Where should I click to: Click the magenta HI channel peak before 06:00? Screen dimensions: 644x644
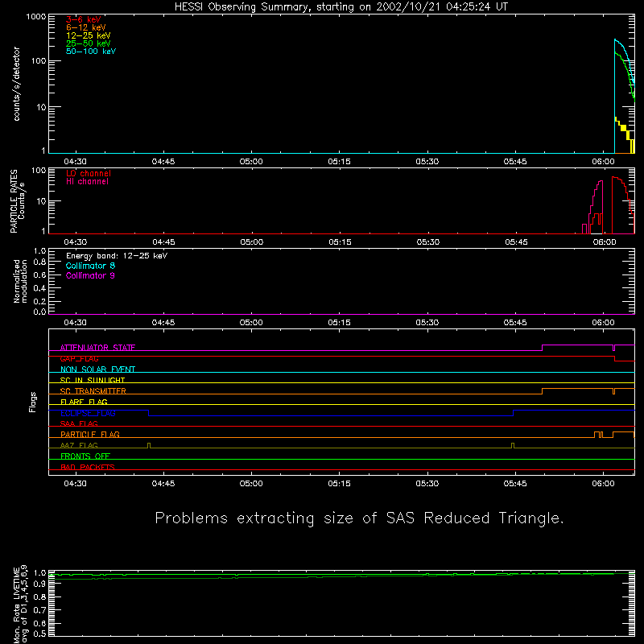point(601,182)
